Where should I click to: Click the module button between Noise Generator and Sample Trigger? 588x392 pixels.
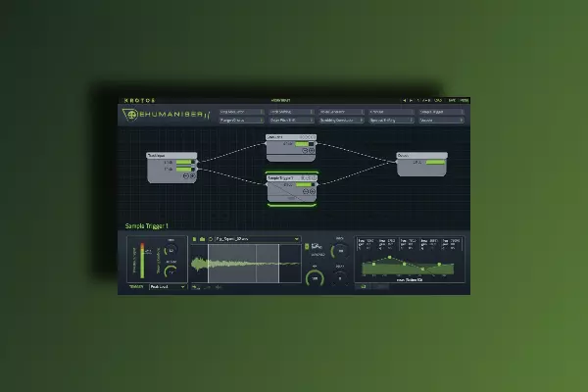tap(391, 112)
